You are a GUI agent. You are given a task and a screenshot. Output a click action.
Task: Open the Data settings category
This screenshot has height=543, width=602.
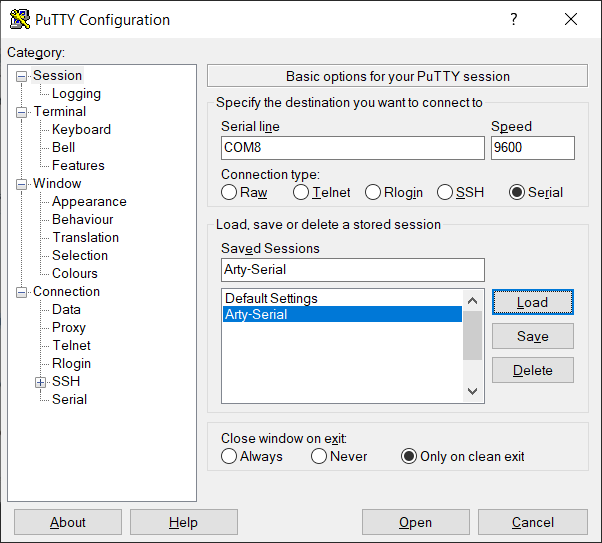coord(66,310)
